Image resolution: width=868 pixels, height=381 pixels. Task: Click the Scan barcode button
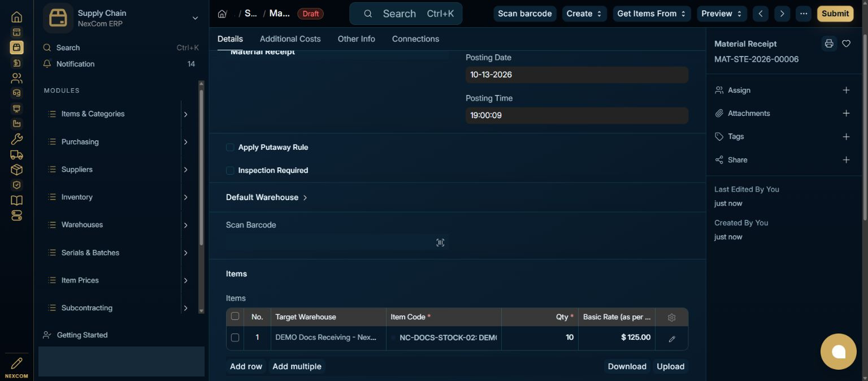(x=524, y=14)
